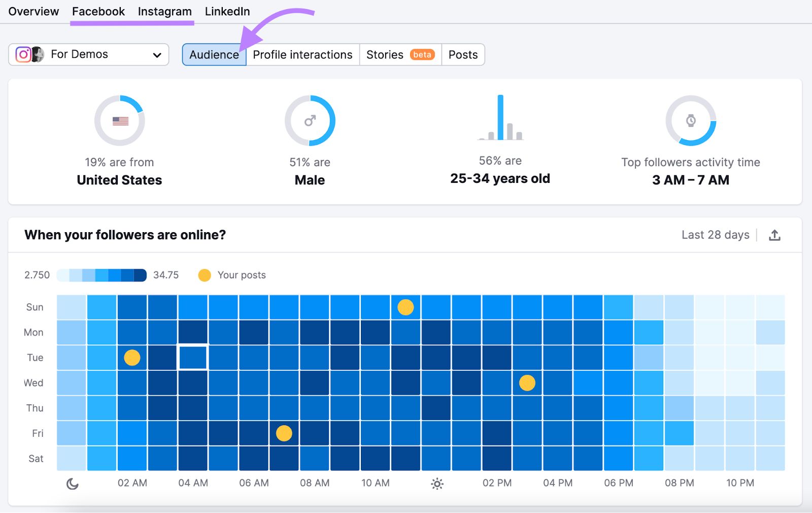Click the moon icon below the heatmap
Viewport: 812px width, 513px height.
click(72, 483)
